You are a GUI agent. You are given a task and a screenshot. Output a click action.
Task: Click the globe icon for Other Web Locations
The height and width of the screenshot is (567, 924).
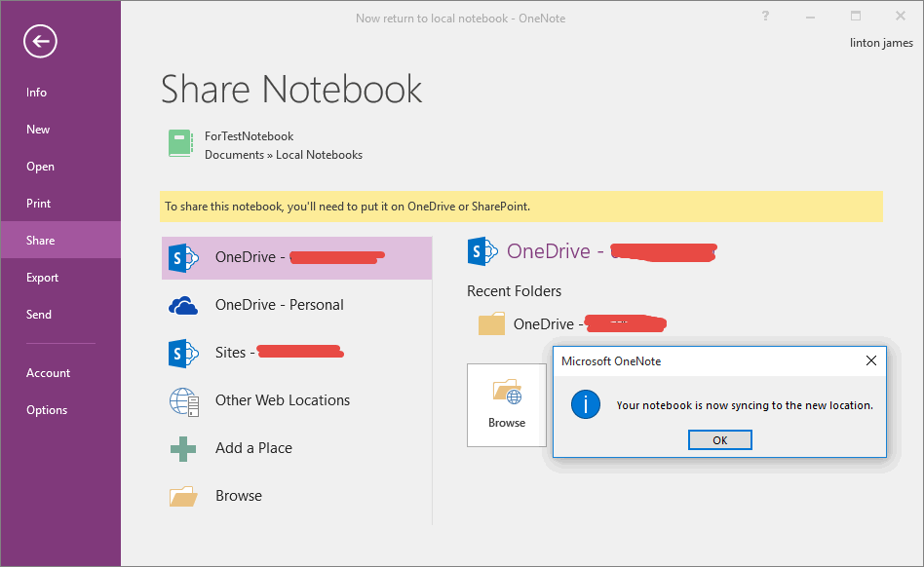(184, 401)
